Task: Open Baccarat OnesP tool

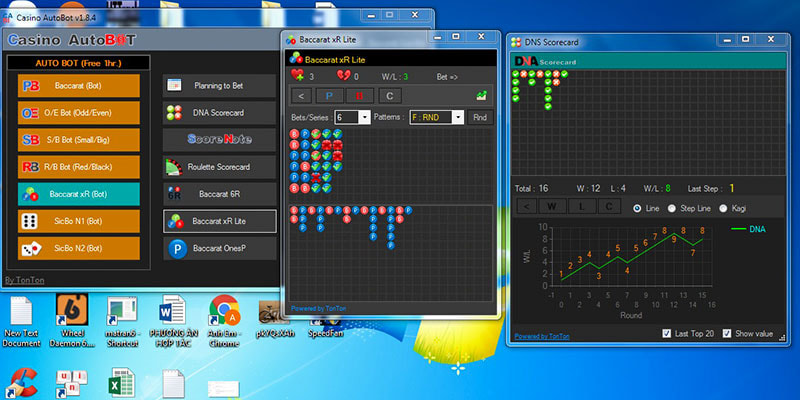Action: tap(219, 248)
